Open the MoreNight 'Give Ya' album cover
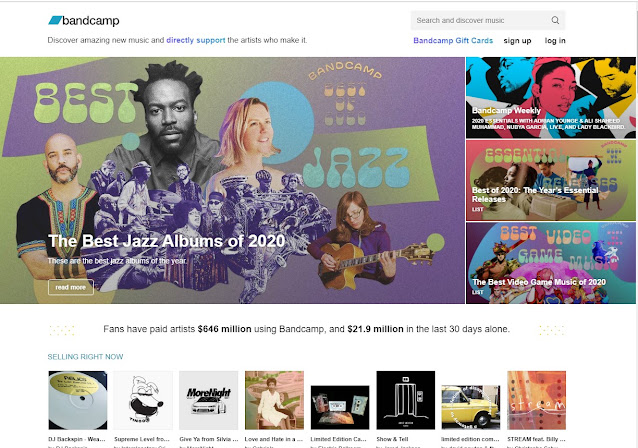Viewport: 638px width, 448px height. tap(209, 400)
